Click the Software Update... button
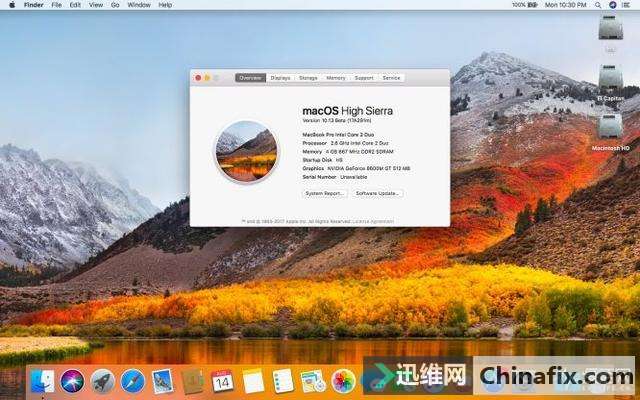The height and width of the screenshot is (400, 640). (377, 193)
